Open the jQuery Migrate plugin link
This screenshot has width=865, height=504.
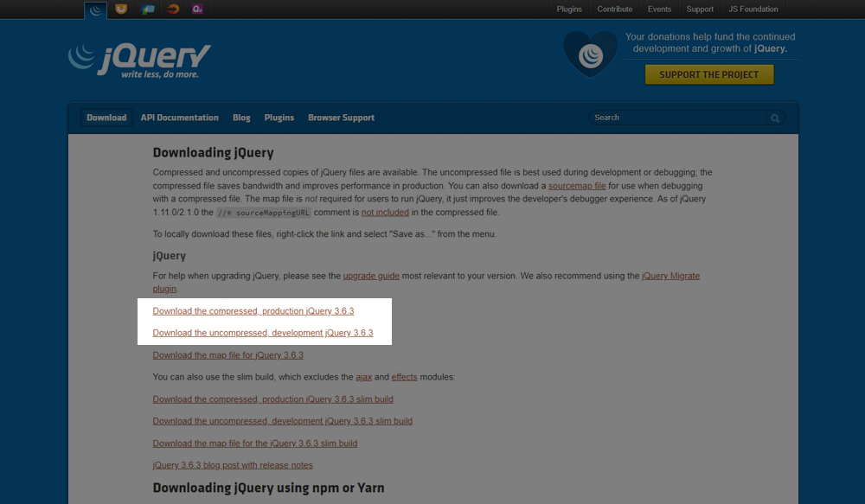pos(670,276)
